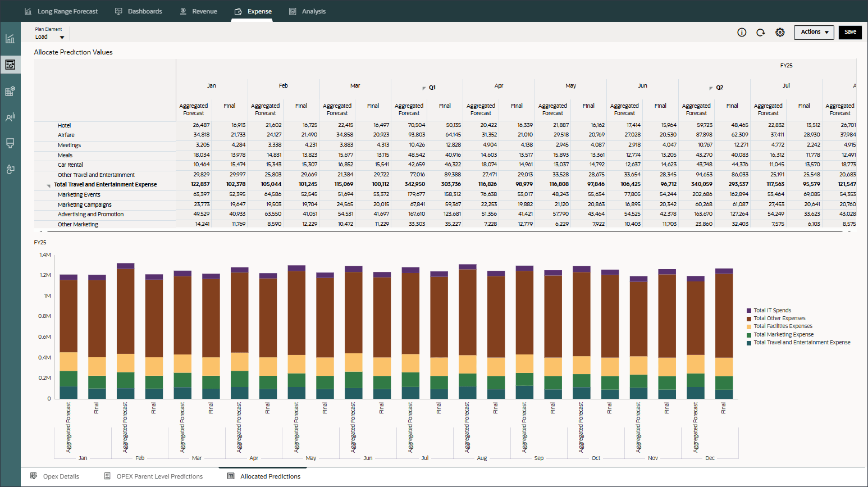Collapse Total Travel and Entertainment Expense row

pyautogui.click(x=48, y=185)
